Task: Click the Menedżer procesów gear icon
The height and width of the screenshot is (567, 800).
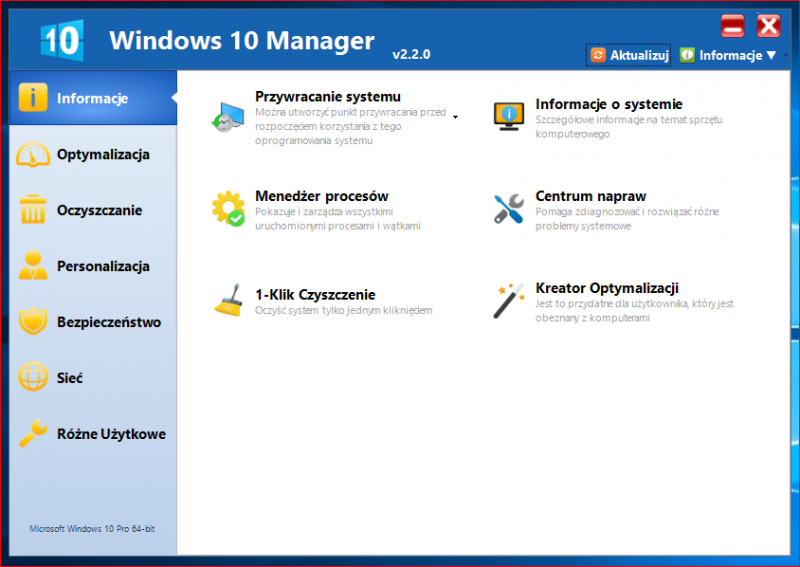Action: pos(228,209)
